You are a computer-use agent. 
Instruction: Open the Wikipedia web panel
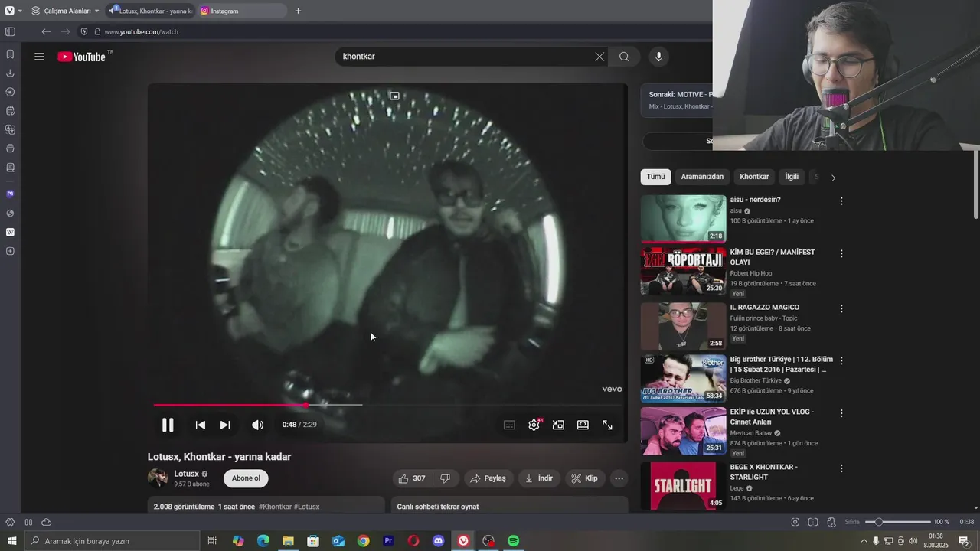pos(10,232)
